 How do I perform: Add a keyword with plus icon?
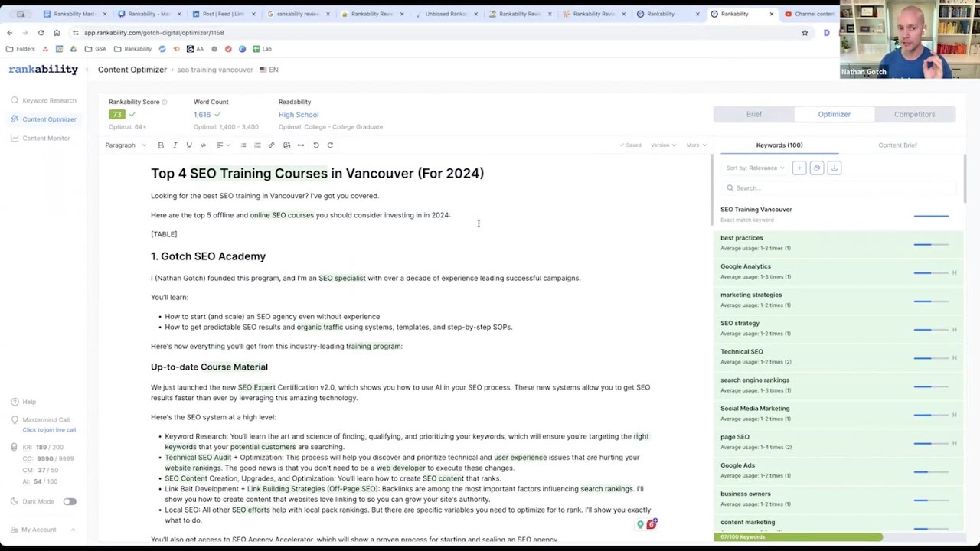(x=799, y=168)
